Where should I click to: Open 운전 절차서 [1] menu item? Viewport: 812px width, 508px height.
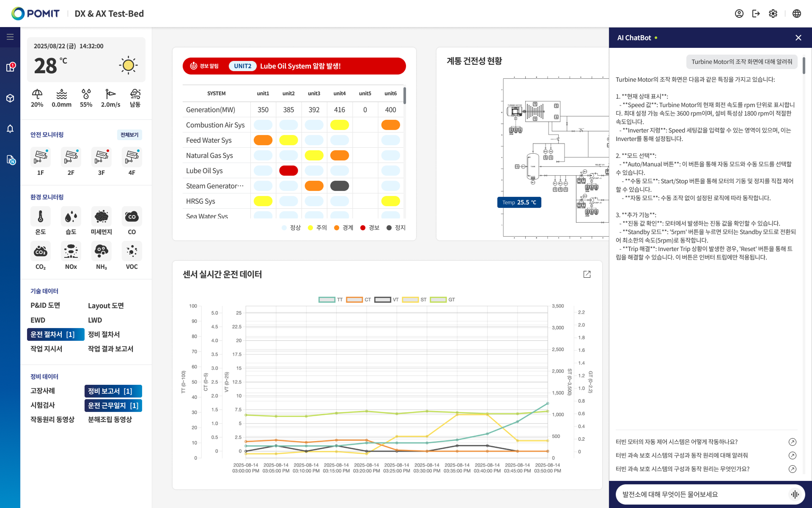(x=55, y=334)
